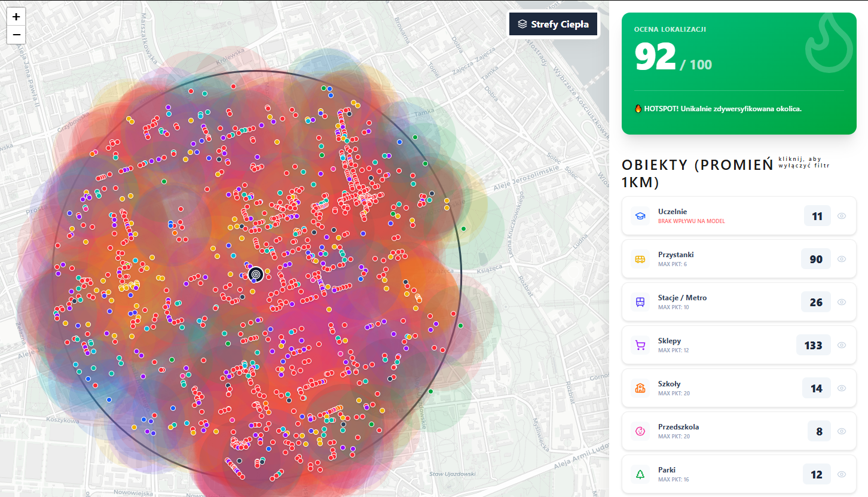The height and width of the screenshot is (497, 868).
Task: Select the Stacje / Metro category row
Action: [x=717, y=302]
